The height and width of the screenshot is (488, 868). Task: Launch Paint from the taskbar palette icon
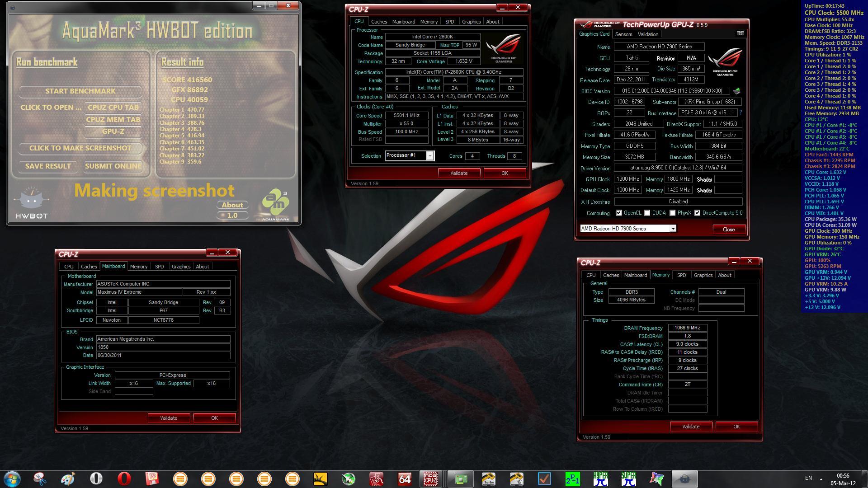pos(68,479)
